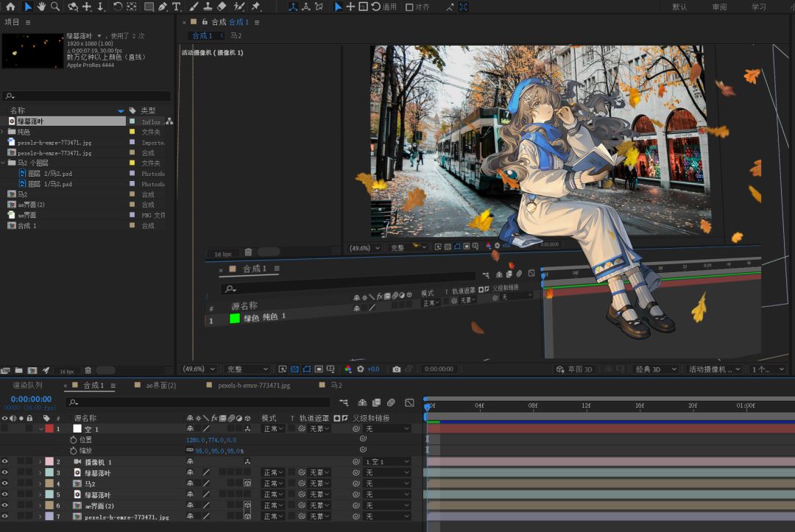Select the Zoom magnifier tool

coord(55,7)
